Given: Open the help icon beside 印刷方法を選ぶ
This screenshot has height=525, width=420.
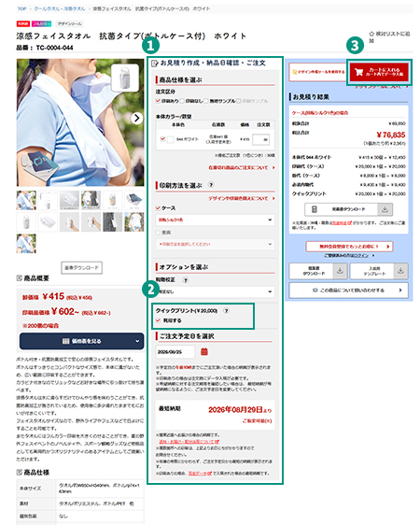Looking at the screenshot, I should [x=211, y=184].
